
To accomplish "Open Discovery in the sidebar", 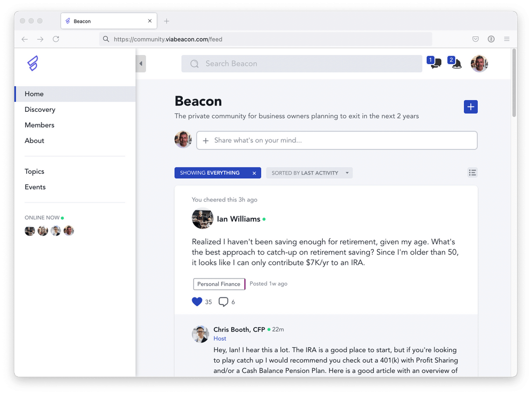I will 40,110.
